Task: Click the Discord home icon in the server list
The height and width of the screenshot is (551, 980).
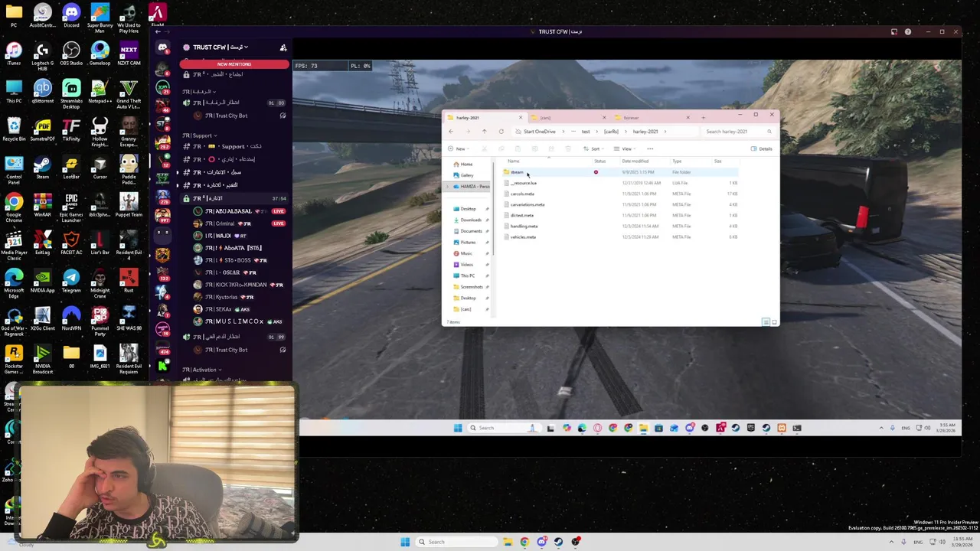Action: [x=162, y=47]
